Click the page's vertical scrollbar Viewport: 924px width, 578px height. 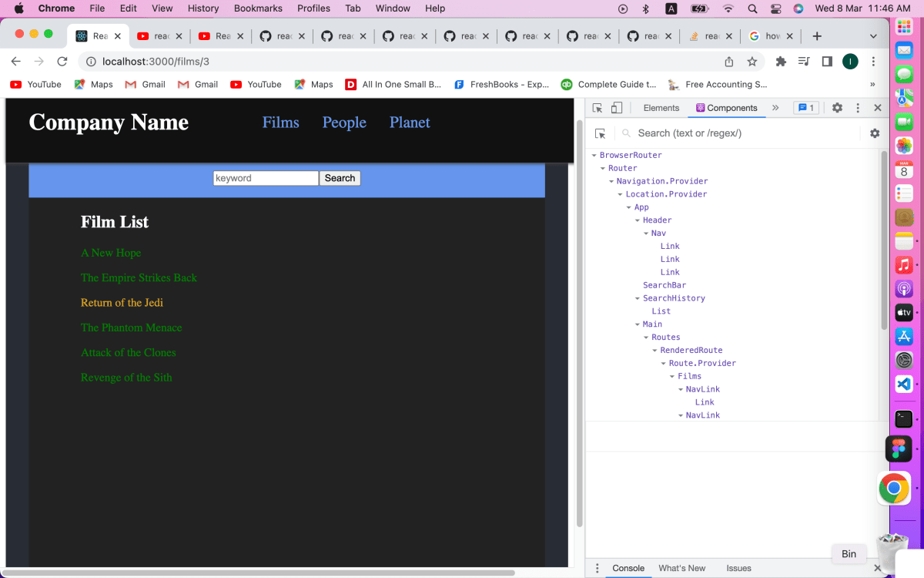pyautogui.click(x=580, y=324)
